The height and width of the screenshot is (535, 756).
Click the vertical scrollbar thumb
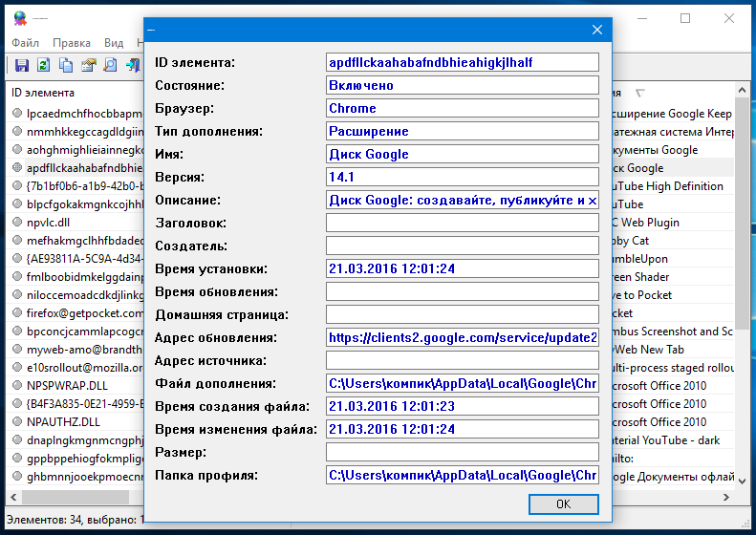tap(742, 213)
